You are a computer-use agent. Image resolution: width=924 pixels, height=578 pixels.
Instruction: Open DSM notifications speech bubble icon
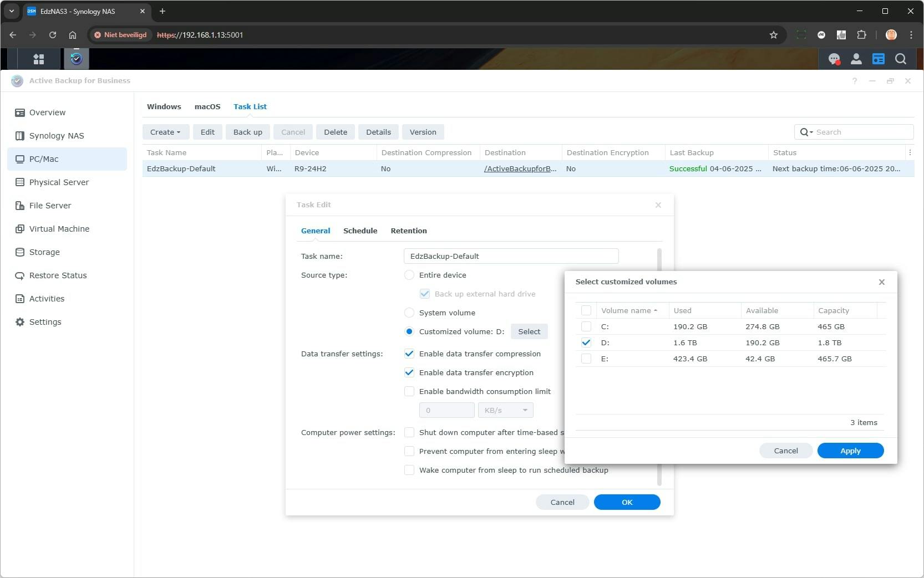click(834, 59)
